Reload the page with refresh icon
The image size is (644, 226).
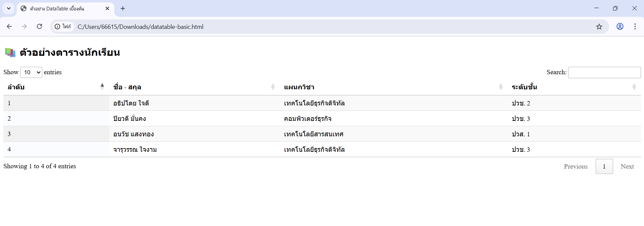[39, 27]
